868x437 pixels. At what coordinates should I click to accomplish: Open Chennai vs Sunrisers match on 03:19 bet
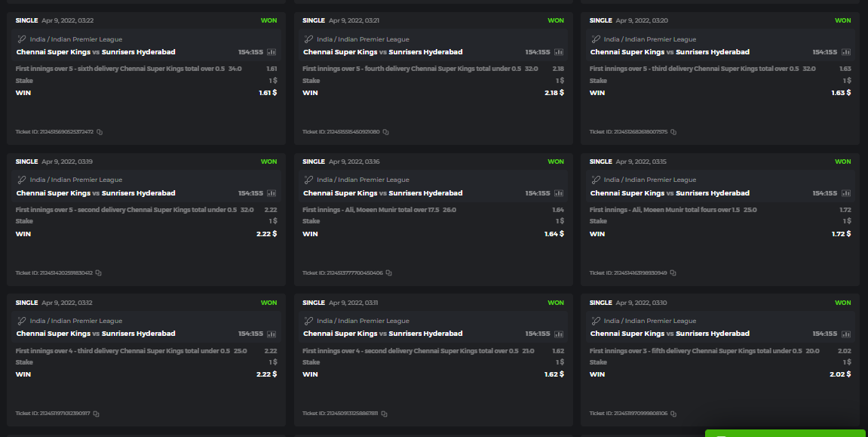96,193
